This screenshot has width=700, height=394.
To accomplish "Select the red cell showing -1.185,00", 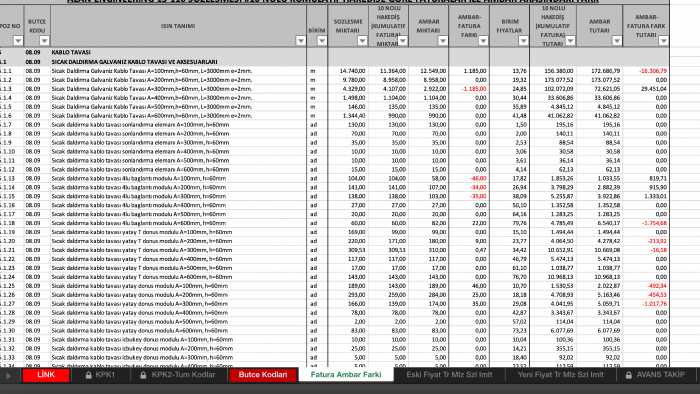I will 469,89.
